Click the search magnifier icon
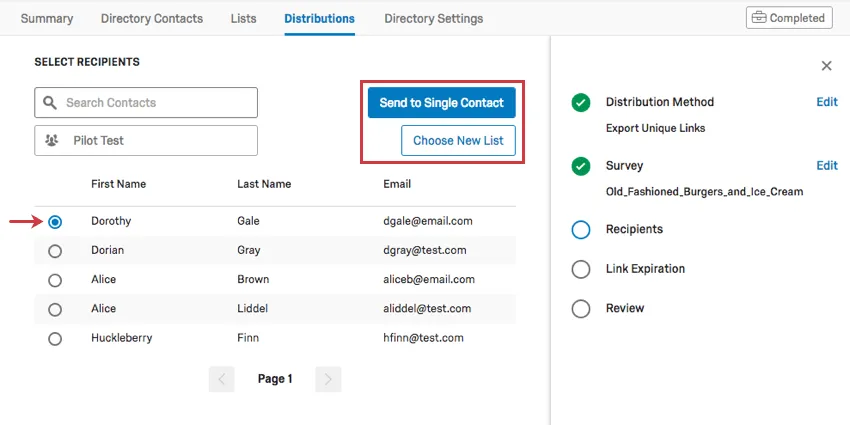Screen dimensions: 850x425 pos(50,103)
